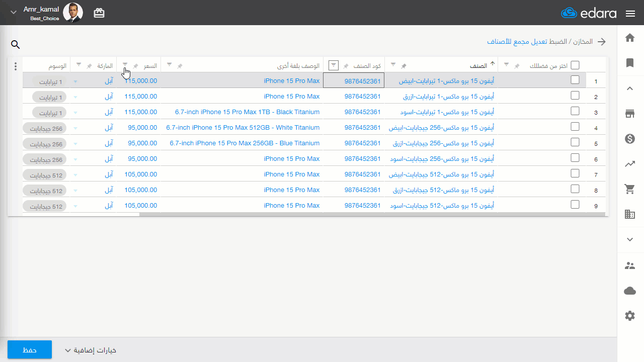Toggle the select-all checkbox in header

click(x=575, y=65)
